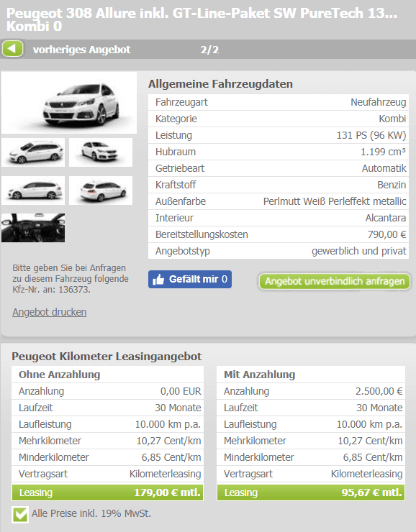Screen dimensions: 416x532
Task: Select Mit Anzahlung's 10.000 km p.a. value
Action: [x=369, y=424]
